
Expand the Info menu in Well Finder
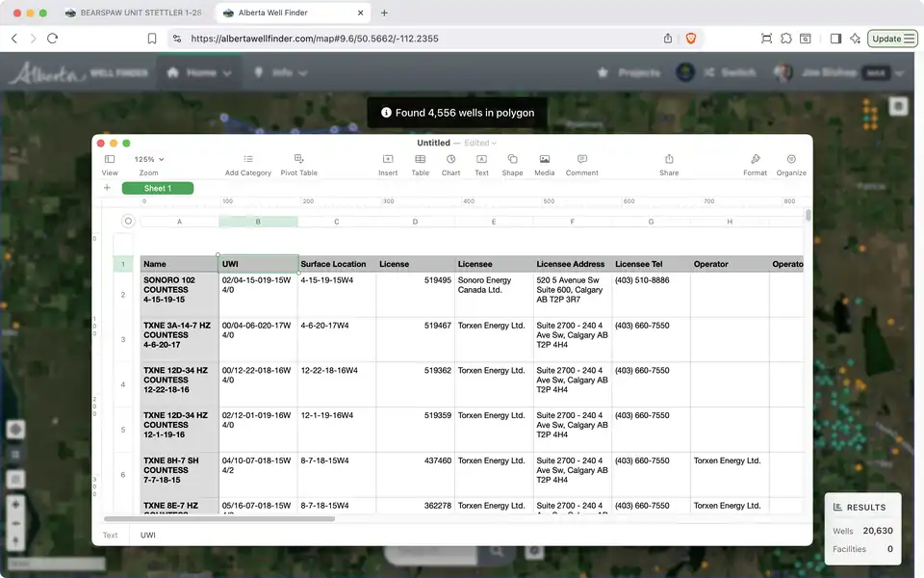tap(280, 72)
